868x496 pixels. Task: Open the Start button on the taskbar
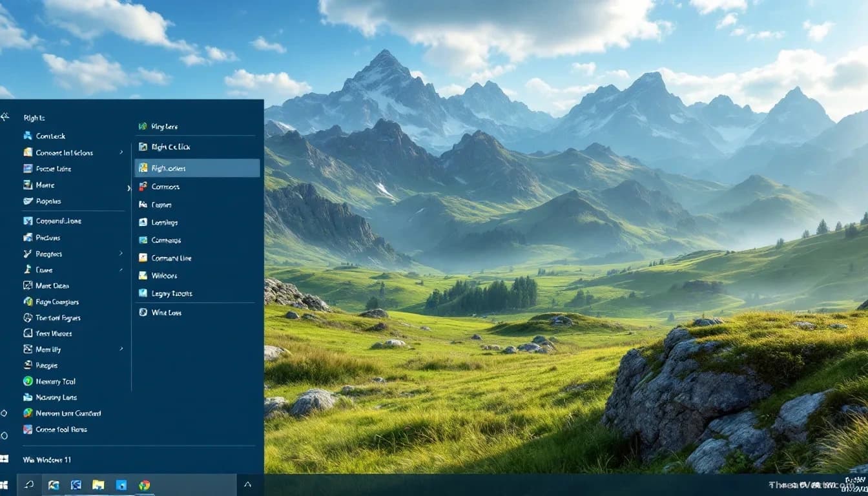(x=4, y=485)
